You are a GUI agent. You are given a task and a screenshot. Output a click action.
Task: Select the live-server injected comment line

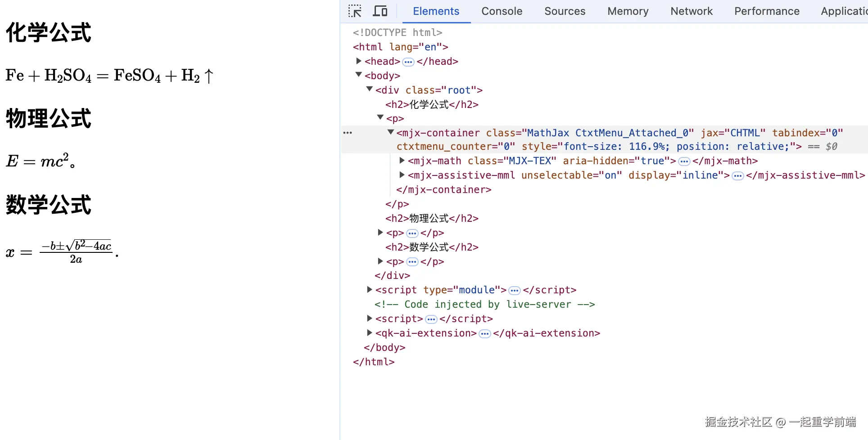pyautogui.click(x=485, y=304)
